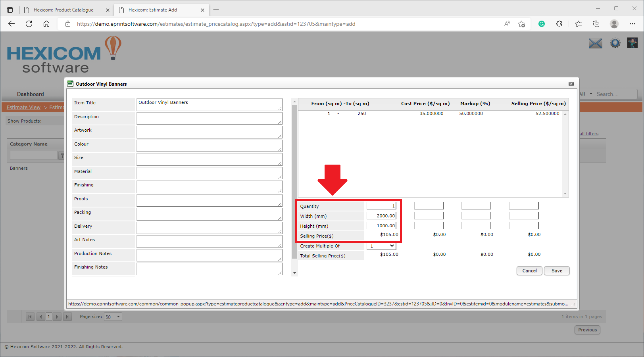Click the Width field showing 2000.00
This screenshot has height=357, width=644.
click(x=381, y=216)
